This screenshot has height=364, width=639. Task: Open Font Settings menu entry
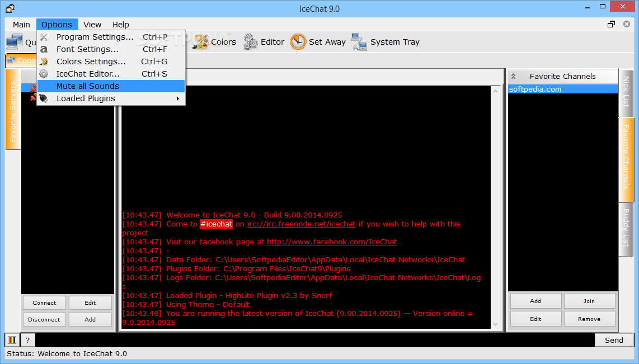coord(111,49)
